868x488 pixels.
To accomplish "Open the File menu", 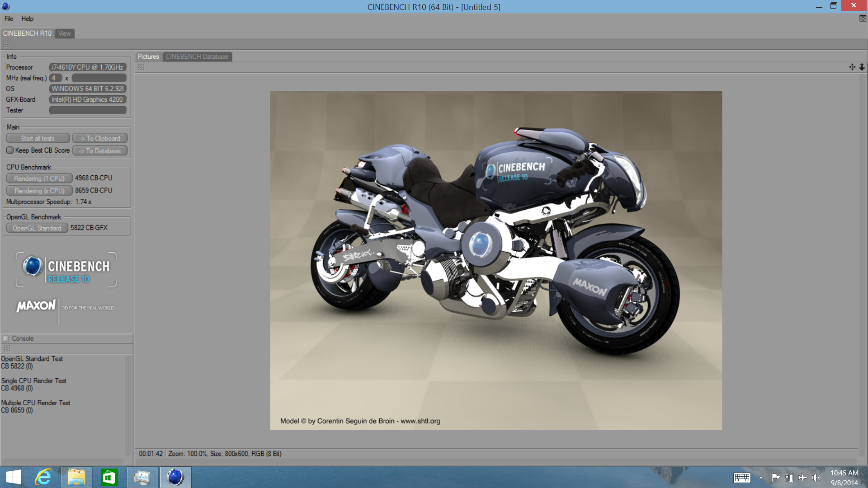I will pyautogui.click(x=9, y=19).
